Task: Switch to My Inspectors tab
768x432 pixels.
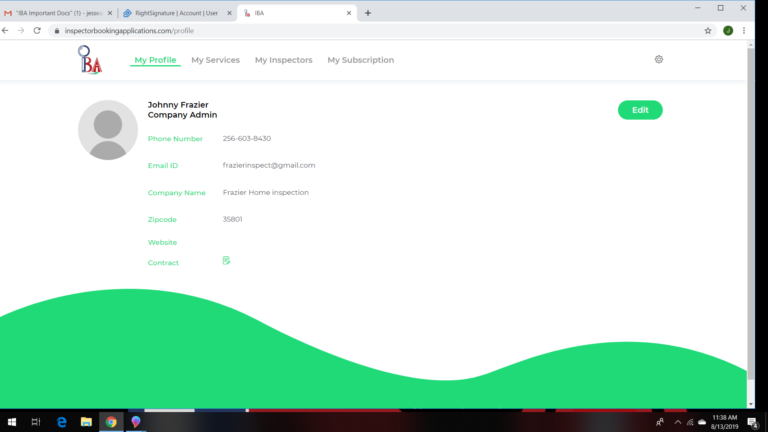Action: point(283,60)
